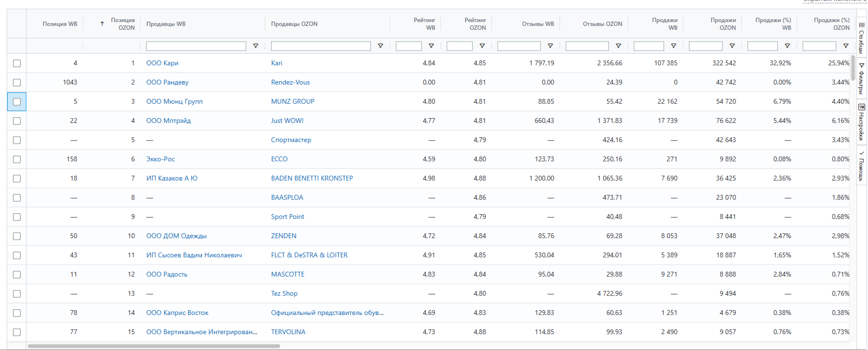Screen dimensions: 868x350
Task: Tick the checkbox for BAASPLOA row
Action: tap(17, 198)
